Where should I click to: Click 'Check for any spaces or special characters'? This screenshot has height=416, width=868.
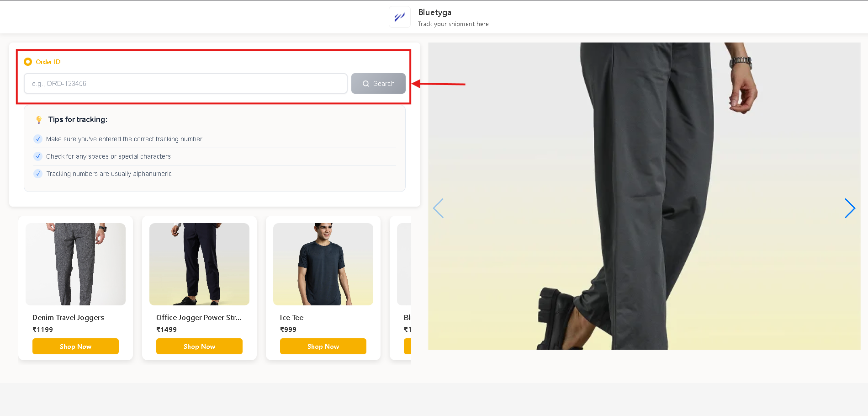pos(108,156)
